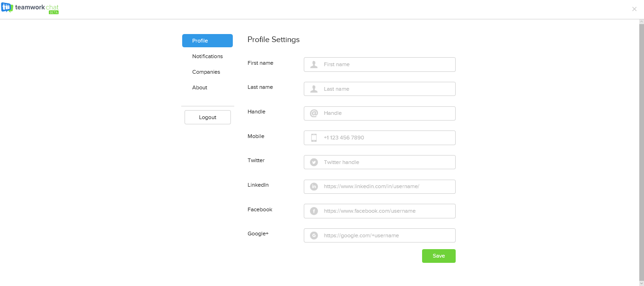Click the scroll down arrow of the scrollbar

[641, 283]
